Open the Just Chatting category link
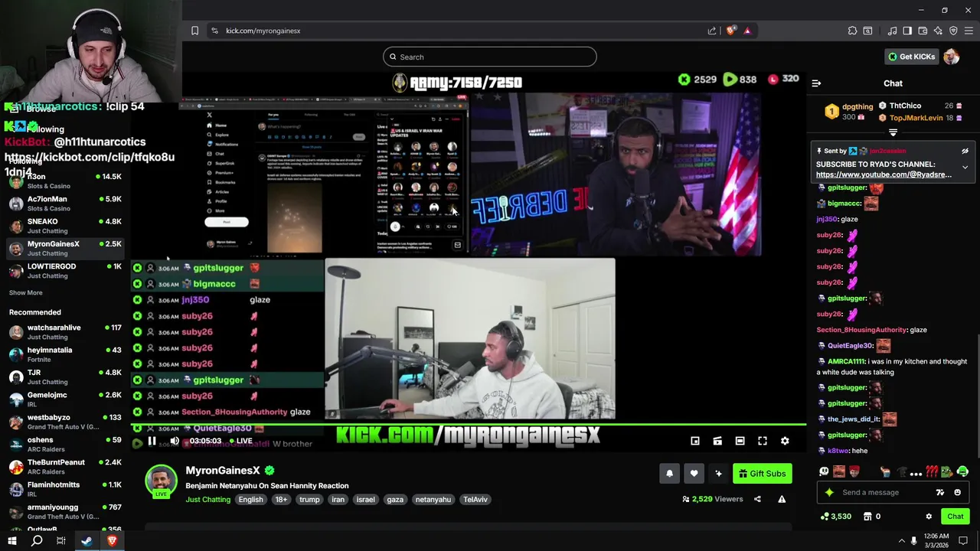980x551 pixels. tap(207, 500)
